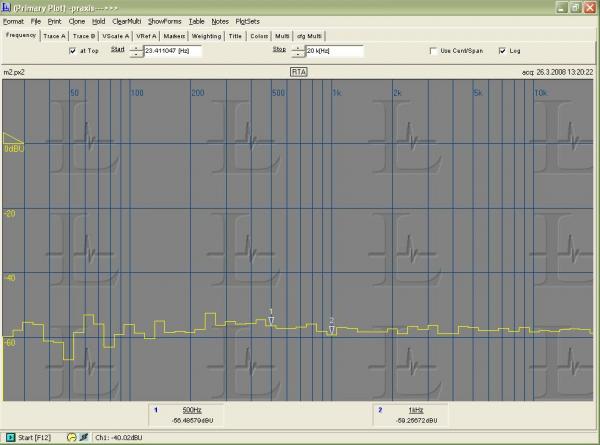Click the yellow clock icon in status bar

tap(72, 437)
